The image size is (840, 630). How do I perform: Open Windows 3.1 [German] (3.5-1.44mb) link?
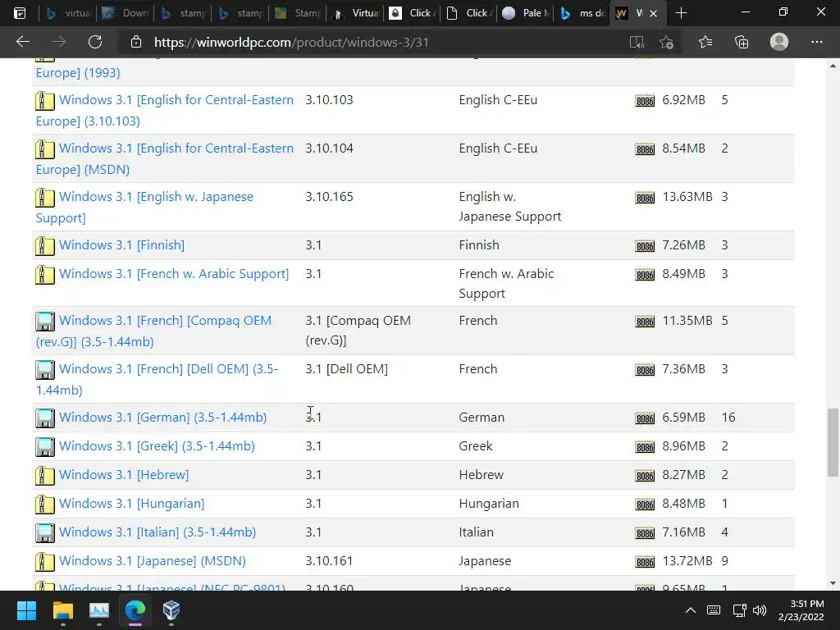(163, 418)
